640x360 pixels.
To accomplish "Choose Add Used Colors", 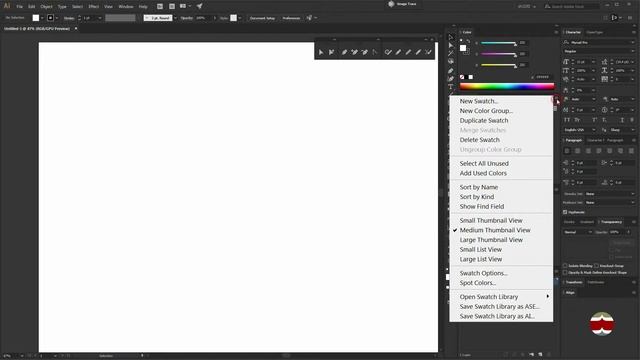I will [x=501, y=173].
